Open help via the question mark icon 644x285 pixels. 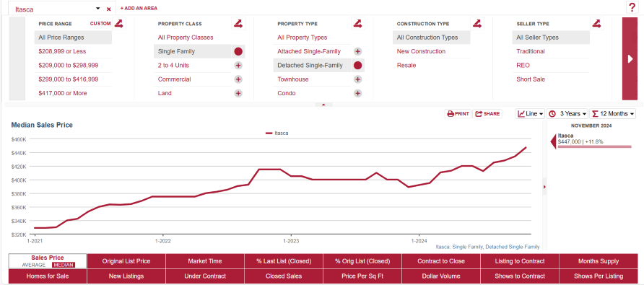(x=631, y=7)
